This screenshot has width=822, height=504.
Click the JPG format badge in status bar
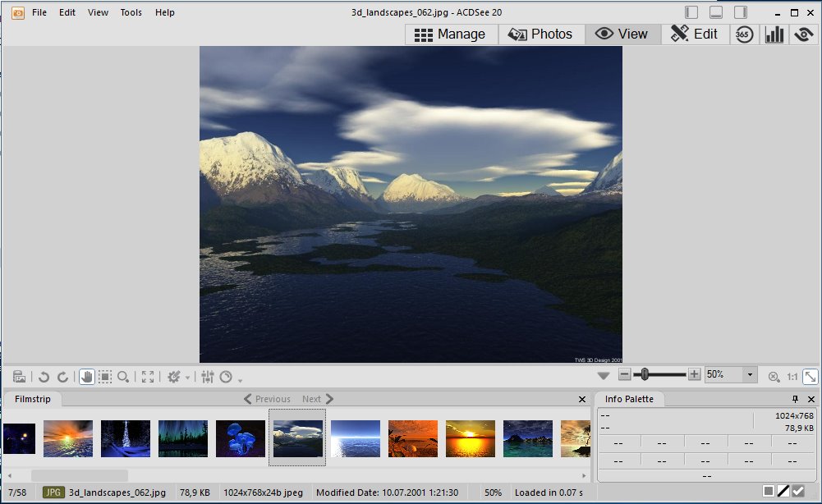tap(53, 493)
